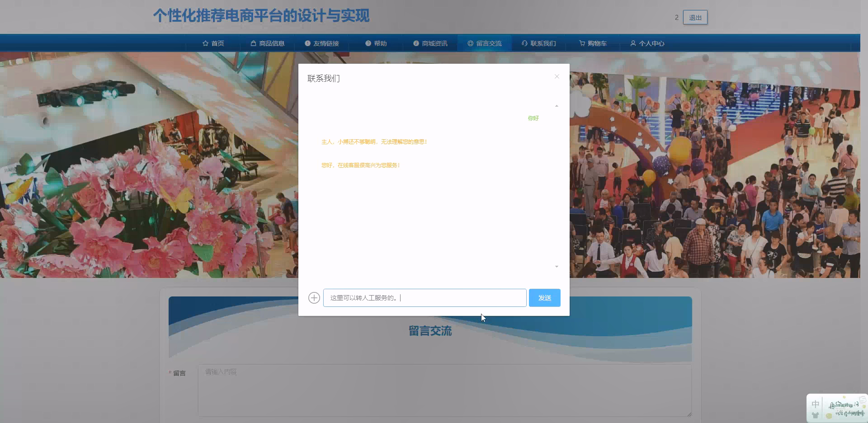Open 商城资讯 in the navigation
This screenshot has height=423, width=868.
430,43
